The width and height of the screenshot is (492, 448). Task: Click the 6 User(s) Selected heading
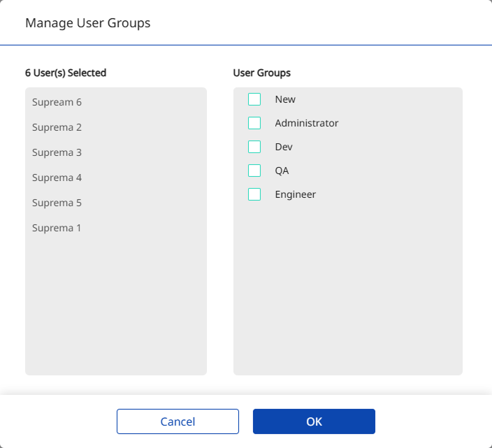click(x=66, y=73)
